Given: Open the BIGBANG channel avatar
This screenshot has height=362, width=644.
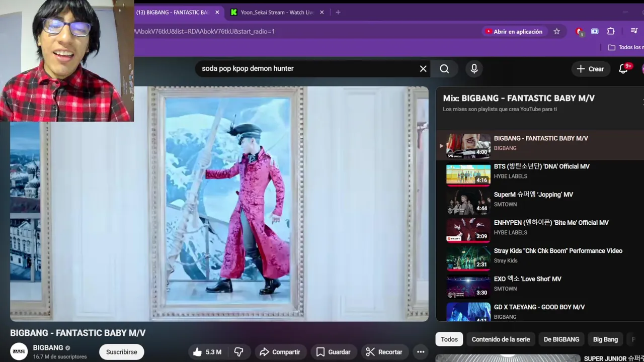Looking at the screenshot, I should click(19, 351).
